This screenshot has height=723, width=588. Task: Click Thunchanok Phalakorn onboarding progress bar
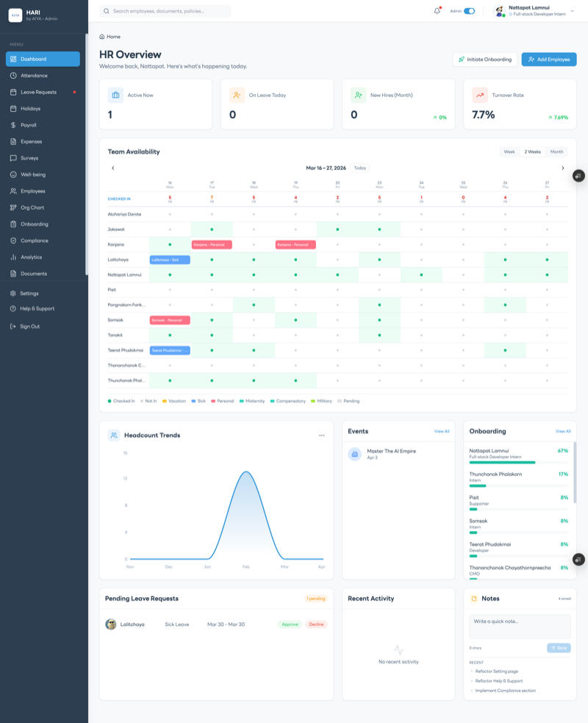click(518, 485)
